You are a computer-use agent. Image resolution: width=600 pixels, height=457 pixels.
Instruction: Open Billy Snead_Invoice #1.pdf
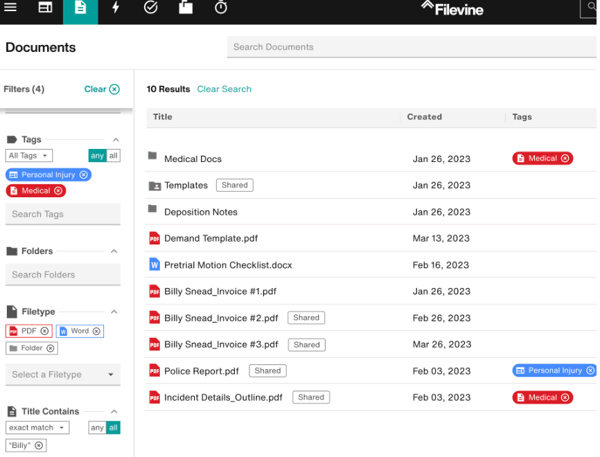[x=220, y=292]
